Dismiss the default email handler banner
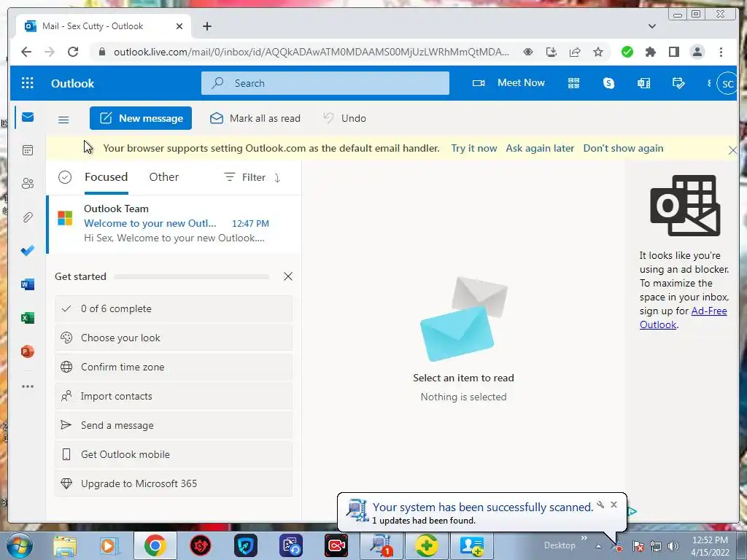This screenshot has height=560, width=747. [732, 150]
